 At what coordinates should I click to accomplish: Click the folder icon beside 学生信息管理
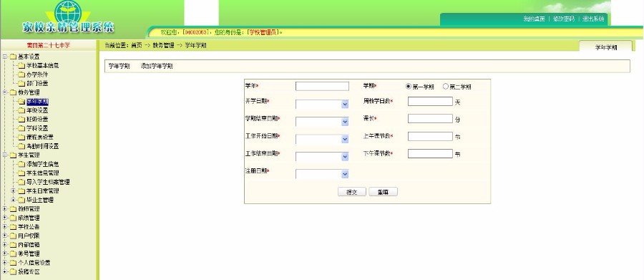(21, 173)
